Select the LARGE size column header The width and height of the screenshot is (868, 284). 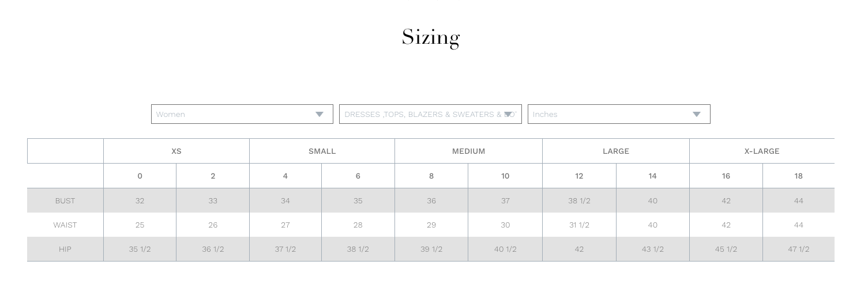coord(616,151)
